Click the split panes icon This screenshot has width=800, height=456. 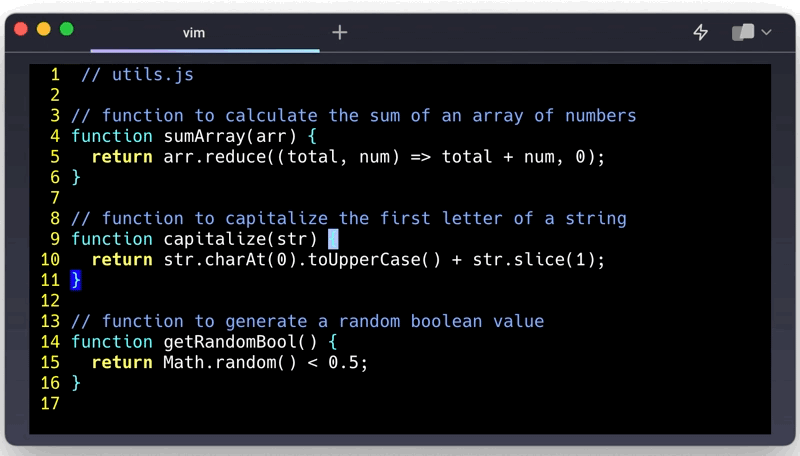pyautogui.click(x=742, y=32)
